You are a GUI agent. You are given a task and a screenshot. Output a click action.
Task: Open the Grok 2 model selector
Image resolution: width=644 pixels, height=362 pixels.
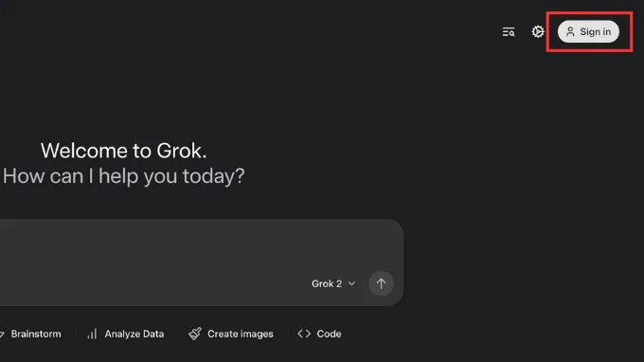pyautogui.click(x=333, y=283)
